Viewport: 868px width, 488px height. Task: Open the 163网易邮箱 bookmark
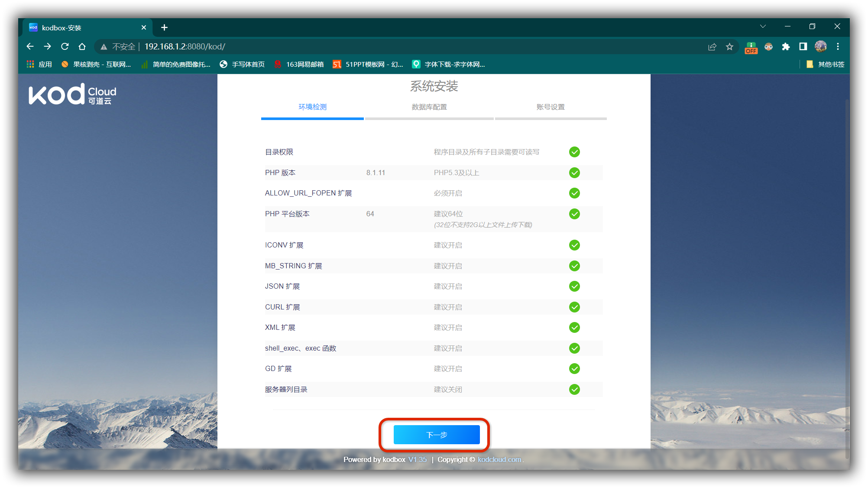pyautogui.click(x=299, y=64)
